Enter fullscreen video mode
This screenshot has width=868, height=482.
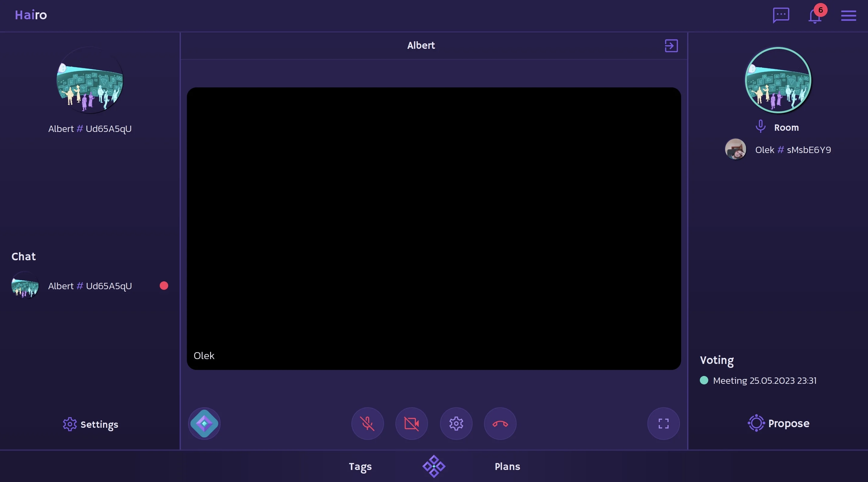click(663, 423)
